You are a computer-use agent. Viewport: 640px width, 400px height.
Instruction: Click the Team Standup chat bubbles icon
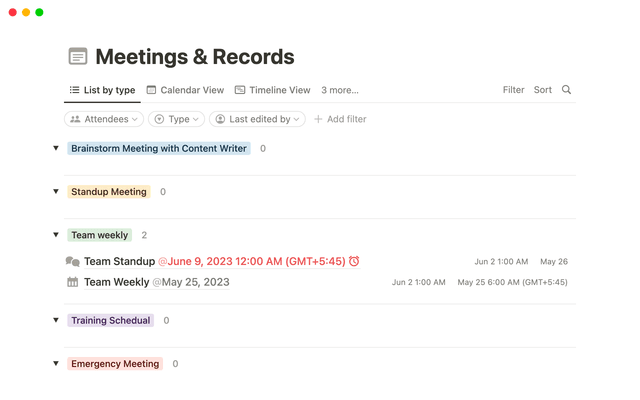point(72,262)
